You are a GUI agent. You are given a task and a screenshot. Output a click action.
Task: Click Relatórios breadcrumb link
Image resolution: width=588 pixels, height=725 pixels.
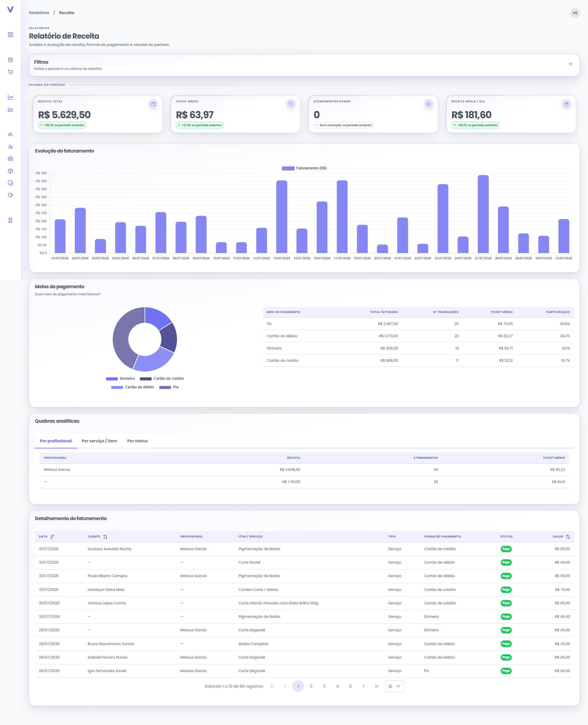tap(39, 13)
